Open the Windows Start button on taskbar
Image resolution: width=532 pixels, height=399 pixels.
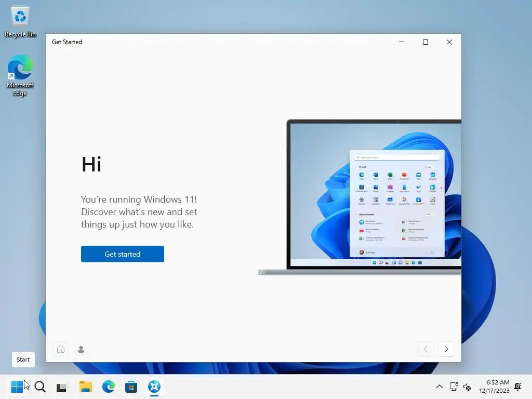[x=17, y=386]
